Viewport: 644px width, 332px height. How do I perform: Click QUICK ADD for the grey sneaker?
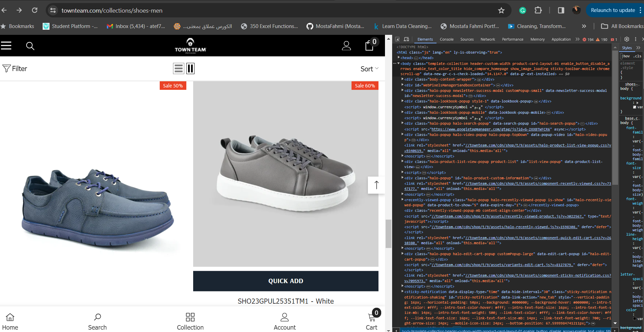coord(286,281)
